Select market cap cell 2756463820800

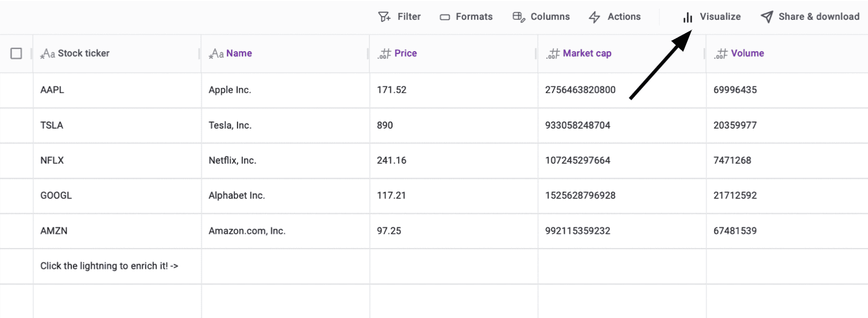coord(622,90)
